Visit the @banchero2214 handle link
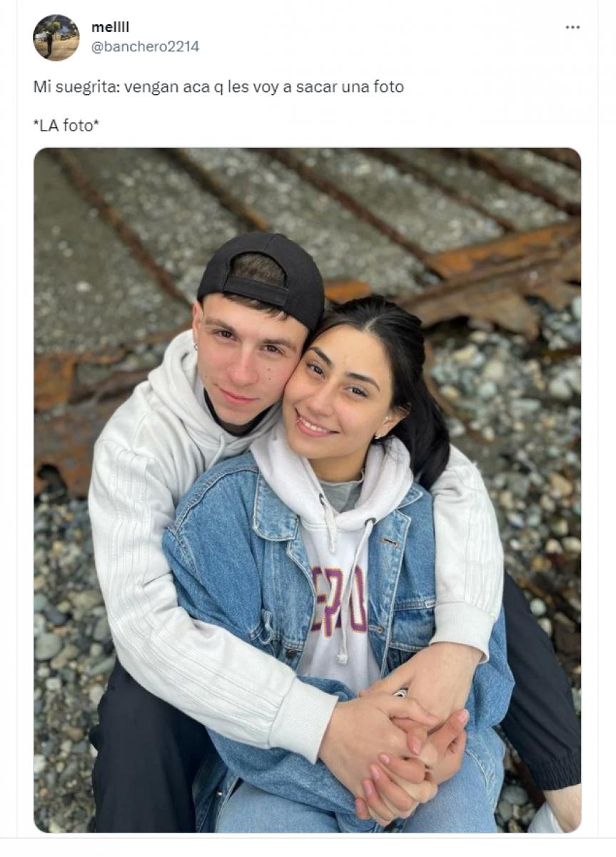616x857 pixels. (x=145, y=46)
